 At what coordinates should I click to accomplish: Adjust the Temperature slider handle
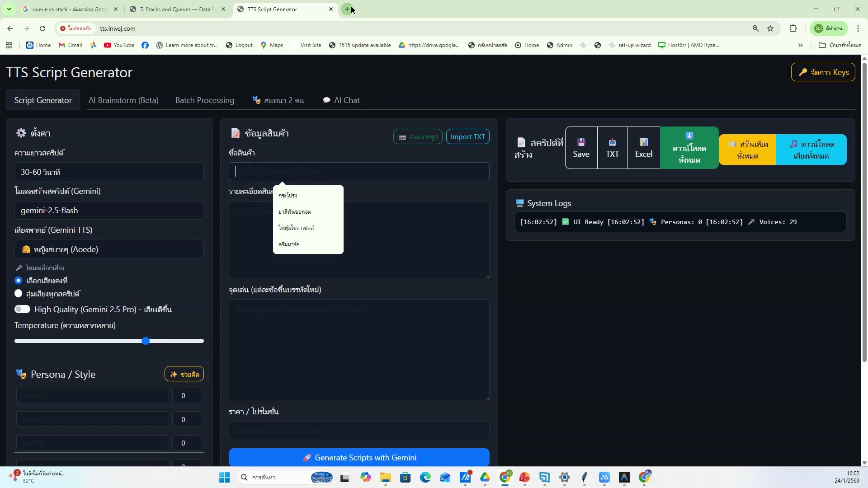(146, 341)
